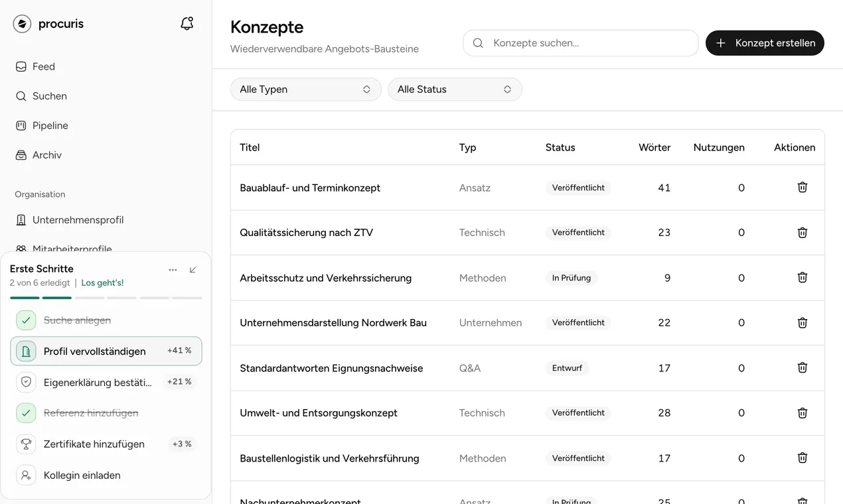The image size is (843, 504).
Task: Open the Eigenerklärung bestätigen step
Action: 106,382
